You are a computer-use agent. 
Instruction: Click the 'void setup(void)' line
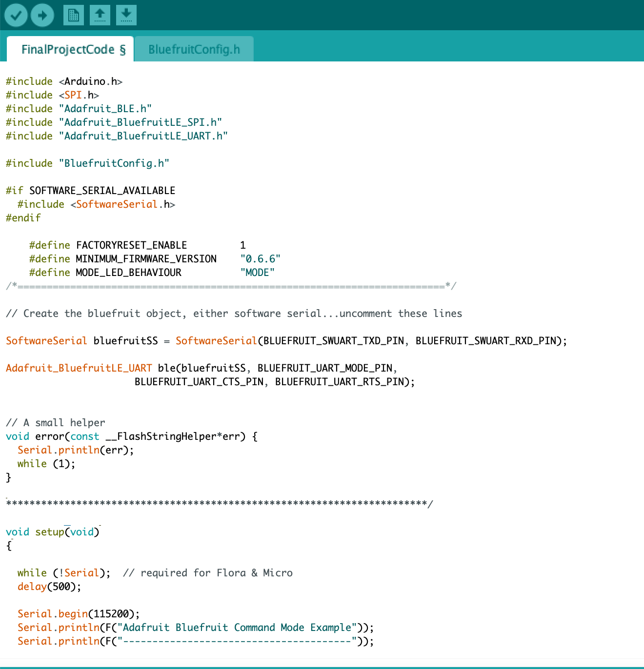pos(53,532)
